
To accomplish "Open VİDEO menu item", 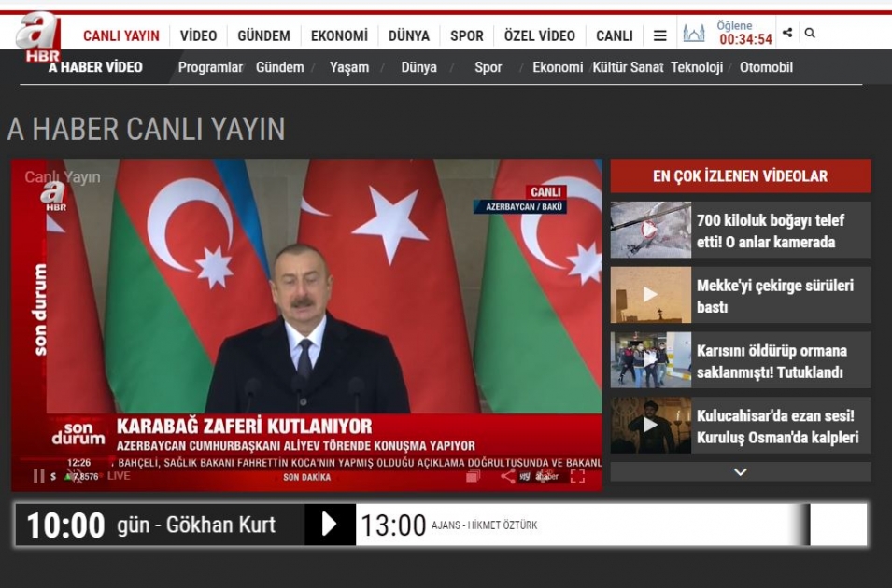I will point(199,36).
